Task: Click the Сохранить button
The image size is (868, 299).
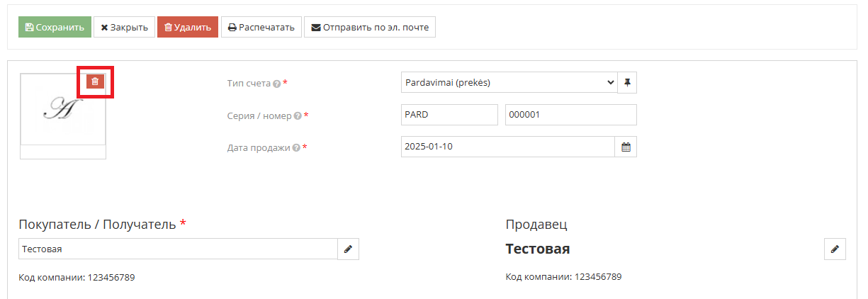Action: pyautogui.click(x=55, y=27)
